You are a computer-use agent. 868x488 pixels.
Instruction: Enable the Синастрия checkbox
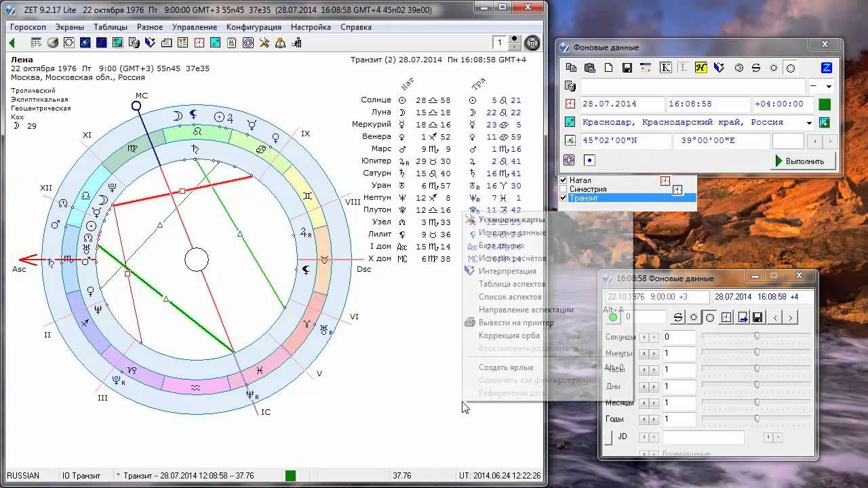point(563,189)
